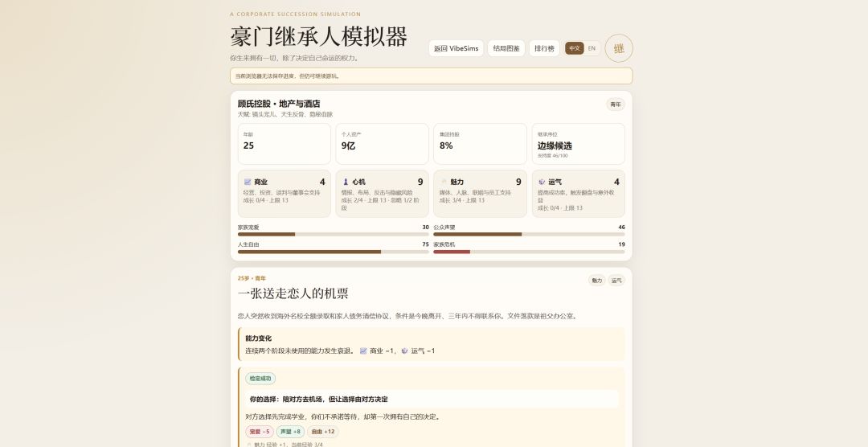
Task: Click the 25岁 · 青年 event age label
Action: pyautogui.click(x=252, y=278)
